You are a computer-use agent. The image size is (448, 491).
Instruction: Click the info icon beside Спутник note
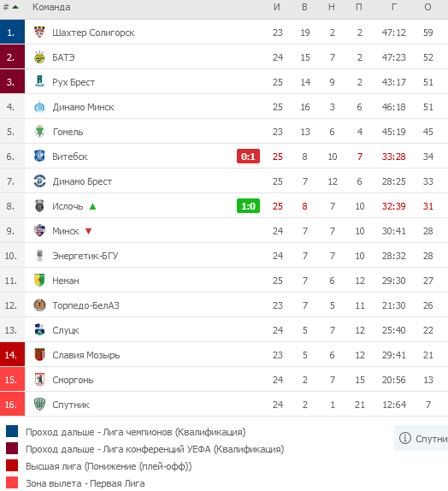[404, 438]
